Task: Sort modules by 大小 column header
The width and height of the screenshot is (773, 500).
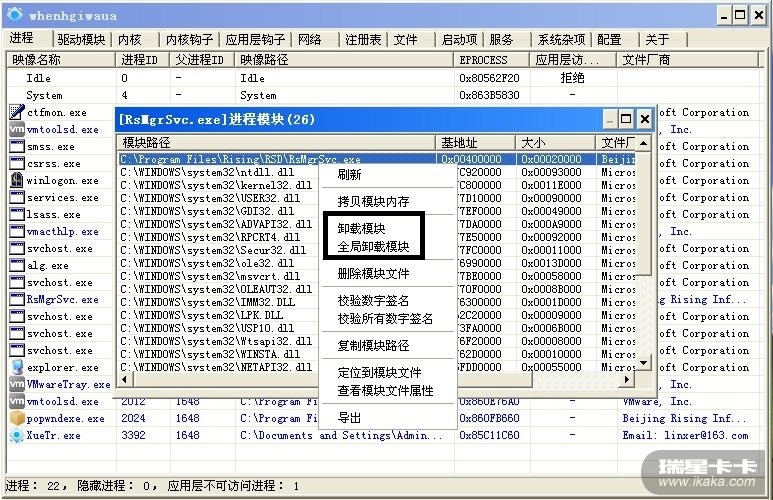Action: click(556, 143)
